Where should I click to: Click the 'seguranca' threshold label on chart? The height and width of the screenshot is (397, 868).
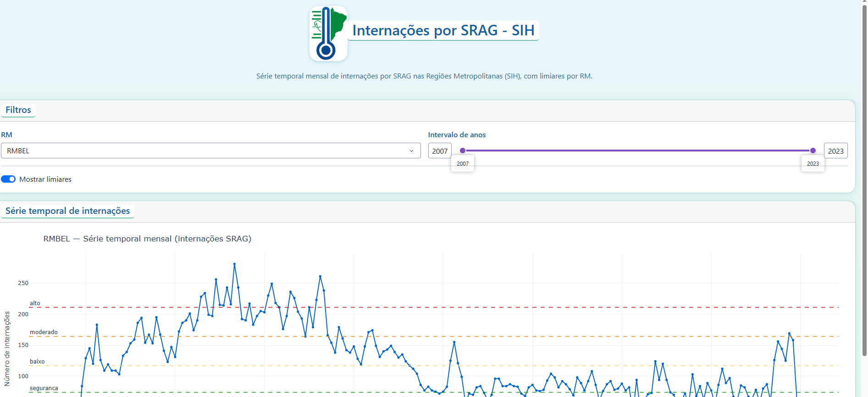[44, 388]
